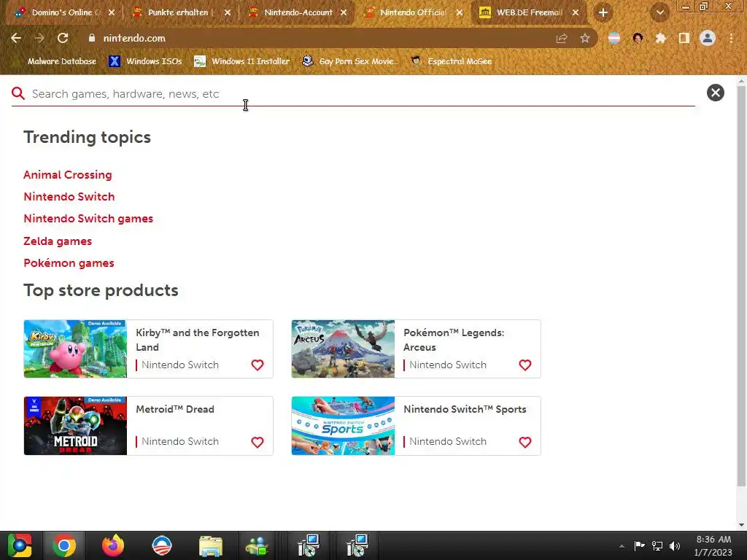Click the Kirby™ and the Forgotten Land title

[197, 340]
